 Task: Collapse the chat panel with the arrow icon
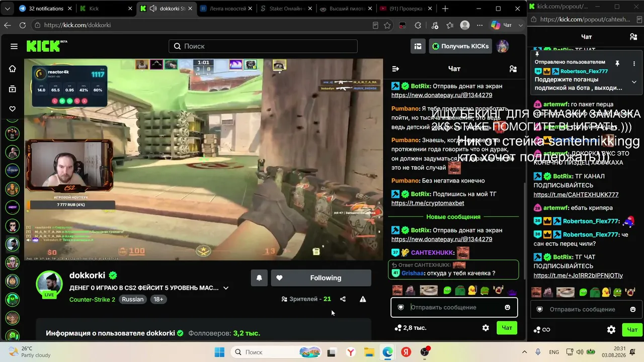pos(395,69)
